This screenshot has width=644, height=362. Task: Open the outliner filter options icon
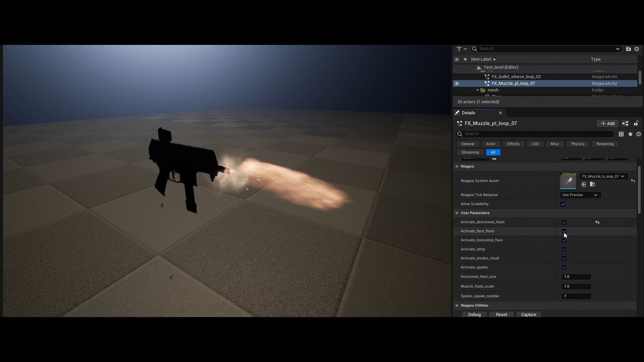tap(460, 49)
